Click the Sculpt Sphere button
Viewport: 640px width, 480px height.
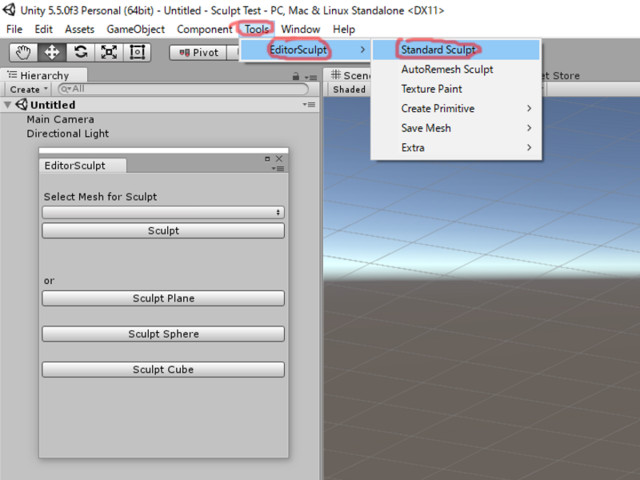click(x=163, y=334)
